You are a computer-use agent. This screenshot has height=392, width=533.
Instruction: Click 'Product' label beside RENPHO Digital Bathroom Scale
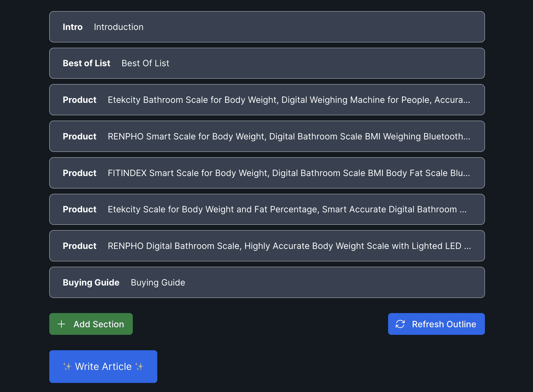click(x=80, y=246)
